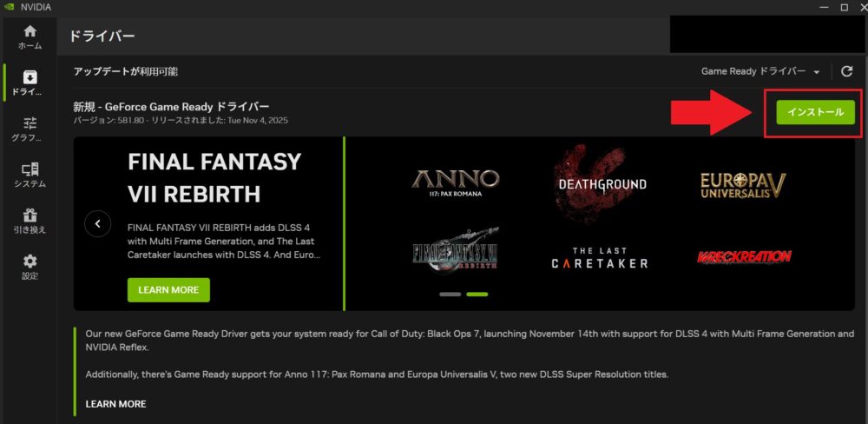Open the LEARN MORE link below description
The width and height of the screenshot is (868, 424).
point(115,404)
